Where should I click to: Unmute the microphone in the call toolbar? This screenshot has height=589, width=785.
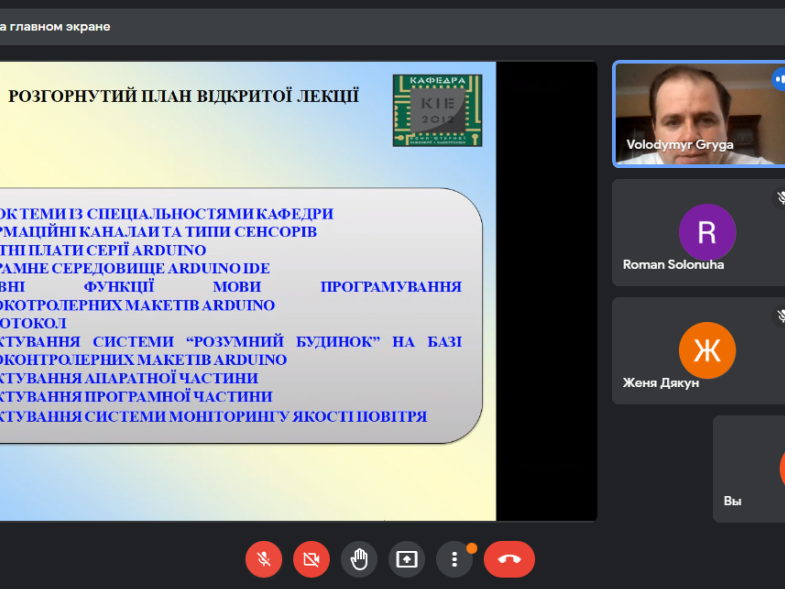coord(264,559)
